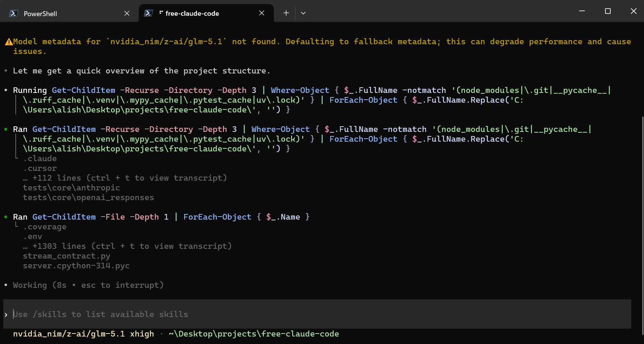Open a new terminal tab
The width and height of the screenshot is (644, 344).
(x=286, y=13)
